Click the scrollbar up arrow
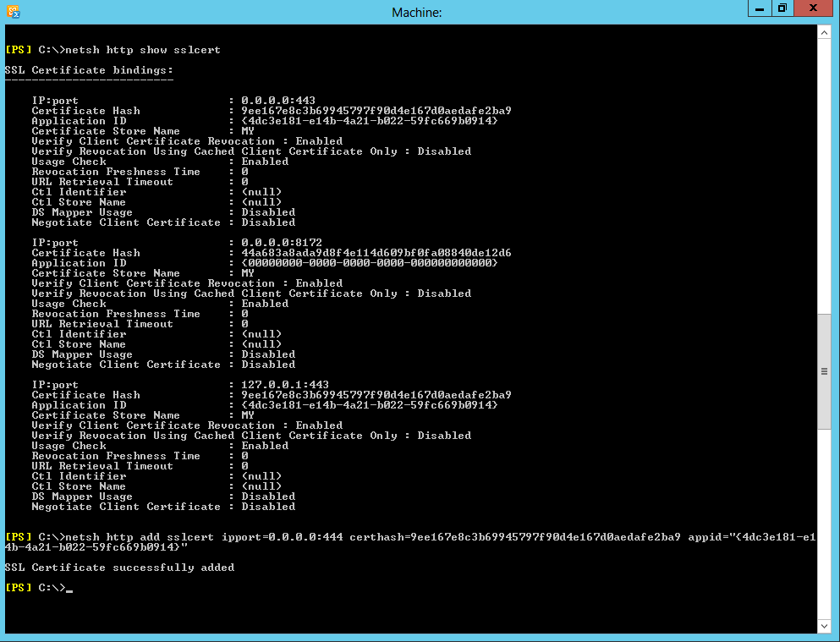 [824, 33]
